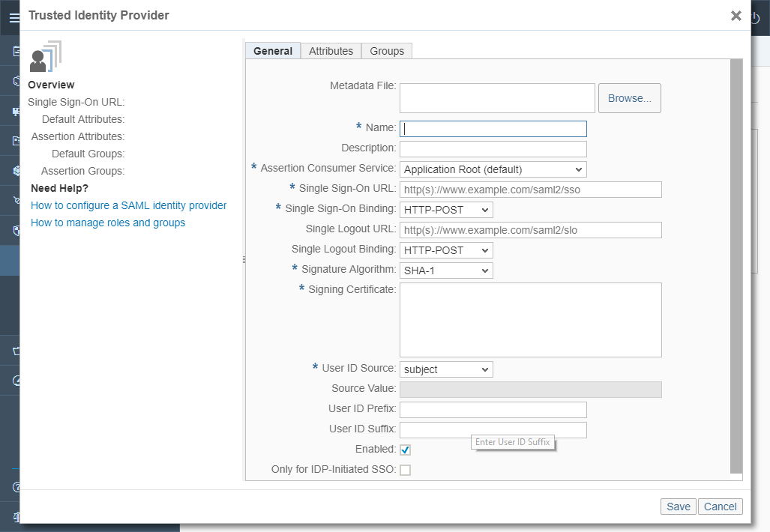This screenshot has width=770, height=532.
Task: Open the hamburger navigation menu
Action: click(14, 18)
